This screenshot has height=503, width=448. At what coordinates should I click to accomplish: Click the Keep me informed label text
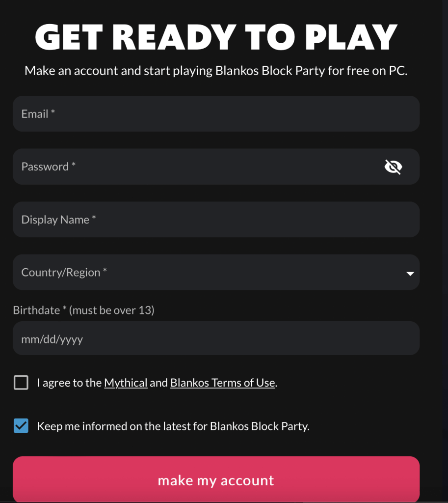coord(173,426)
